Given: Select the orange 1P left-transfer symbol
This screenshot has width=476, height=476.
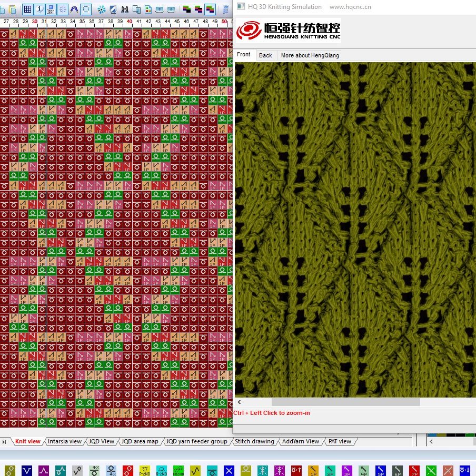Looking at the screenshot, I should point(313,471).
